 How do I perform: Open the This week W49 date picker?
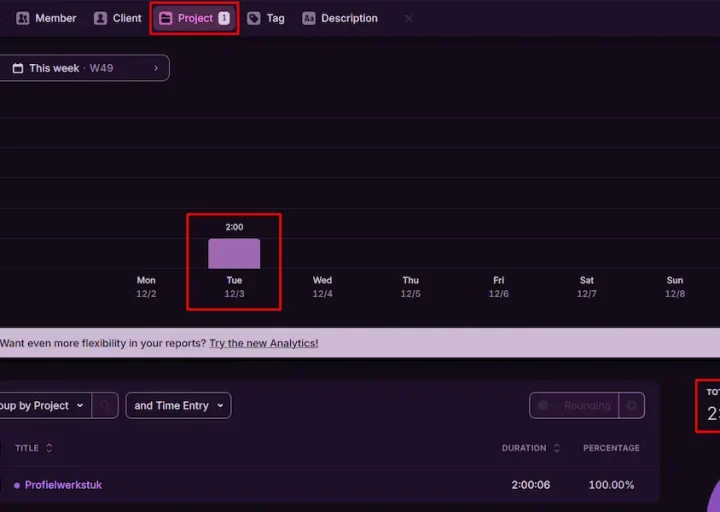80,68
